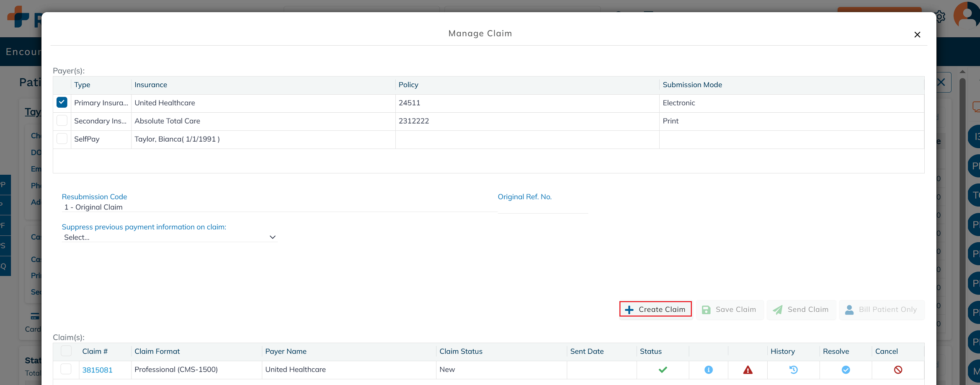Open claim number 3815081 link
This screenshot has height=385, width=980.
97,370
